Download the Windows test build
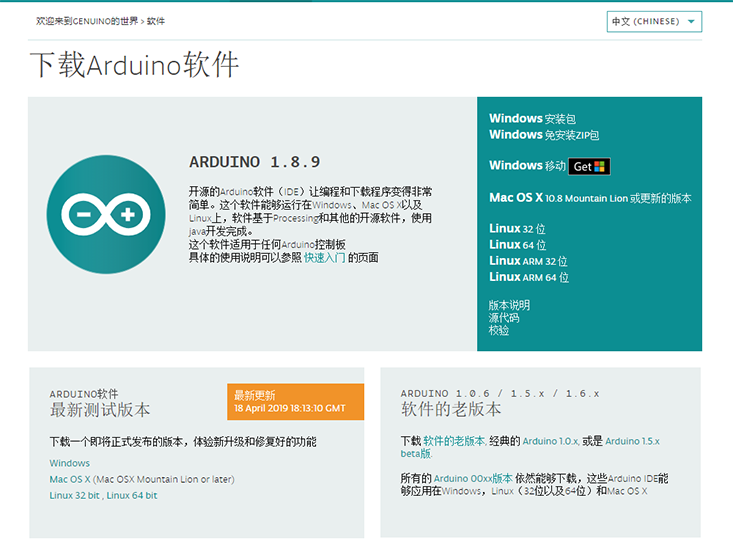The height and width of the screenshot is (550, 733). pos(70,463)
